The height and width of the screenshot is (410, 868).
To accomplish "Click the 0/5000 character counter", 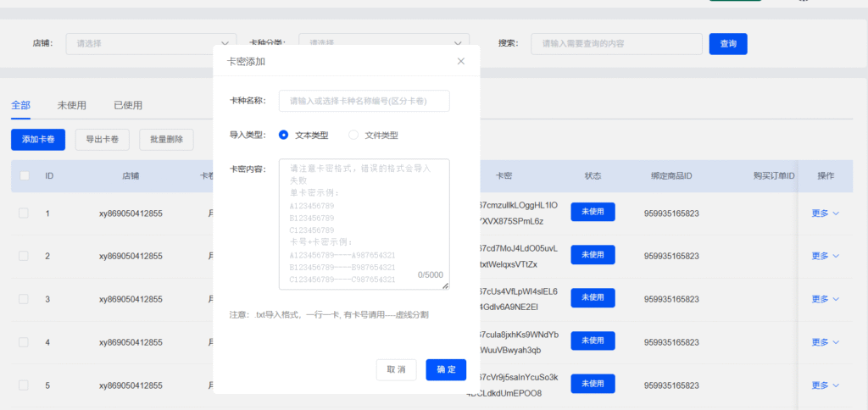I will (431, 275).
